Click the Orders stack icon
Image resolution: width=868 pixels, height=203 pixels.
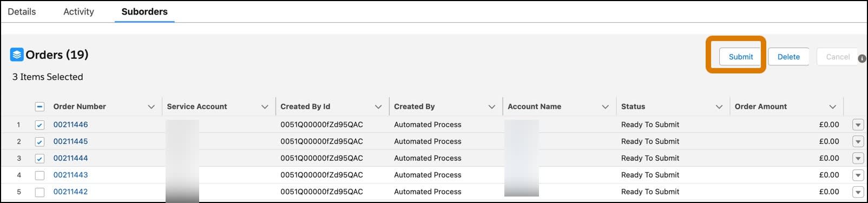point(17,55)
